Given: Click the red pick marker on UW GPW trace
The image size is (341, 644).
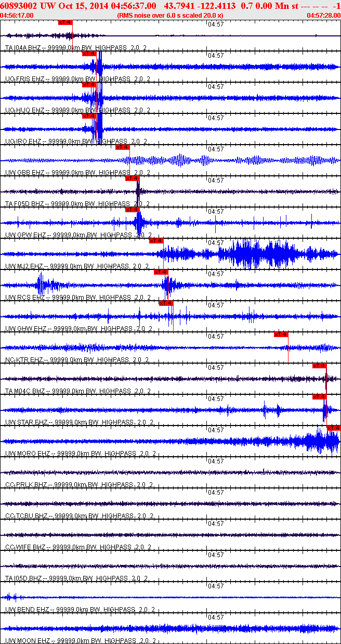Looking at the screenshot, I should tap(133, 210).
